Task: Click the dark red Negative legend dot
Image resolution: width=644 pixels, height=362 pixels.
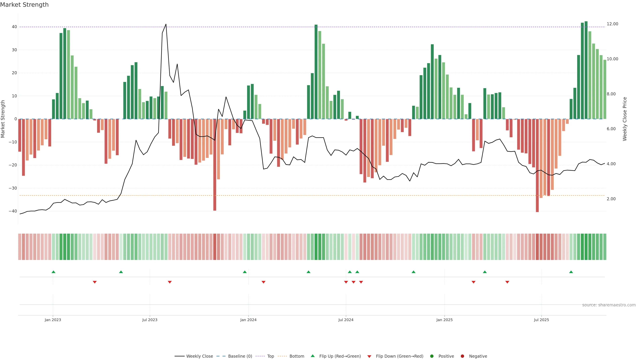Action: 462,356
